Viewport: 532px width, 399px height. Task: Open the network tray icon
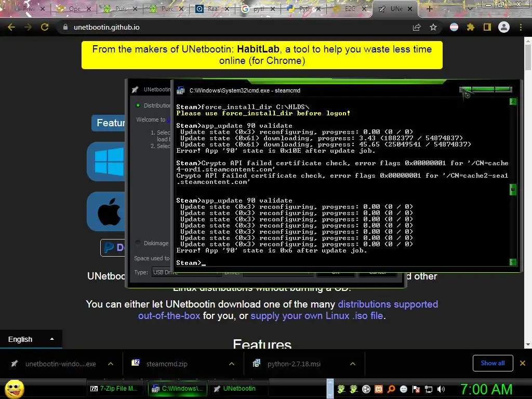pyautogui.click(x=429, y=389)
